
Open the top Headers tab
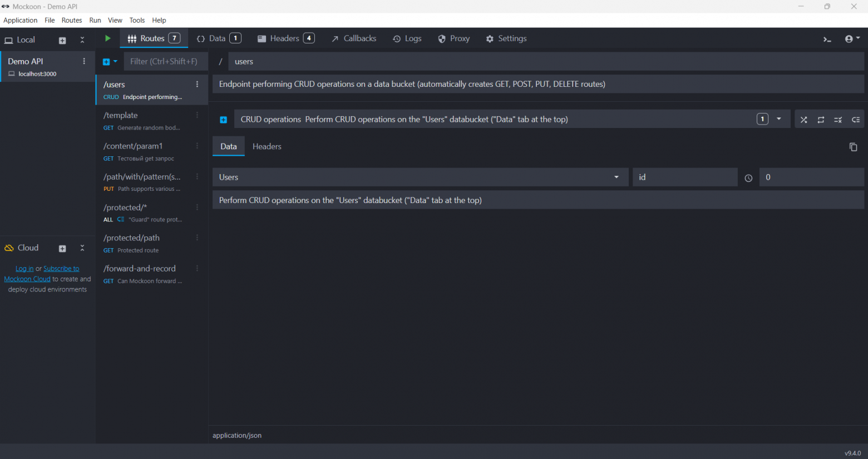point(286,38)
